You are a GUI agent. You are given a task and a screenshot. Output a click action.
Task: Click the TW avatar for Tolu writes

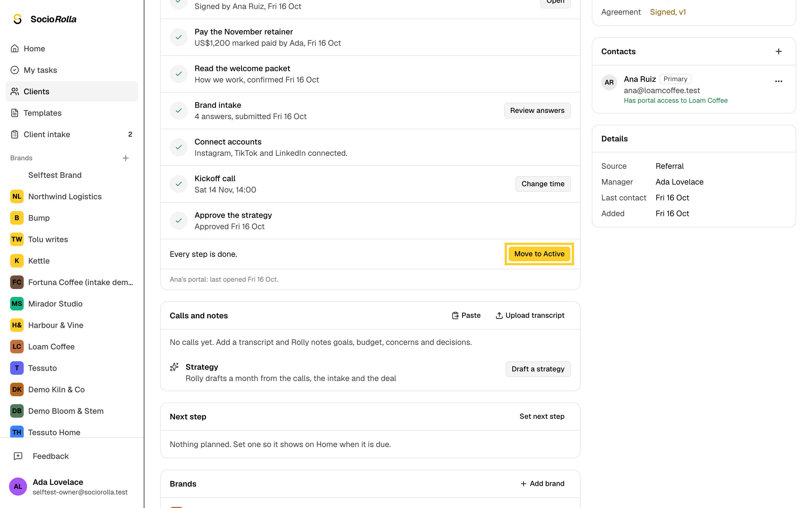[x=17, y=240]
